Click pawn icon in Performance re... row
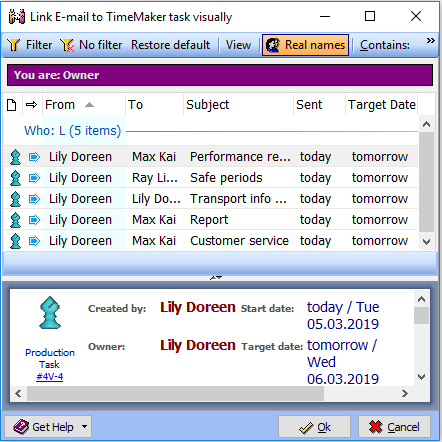 tap(15, 157)
